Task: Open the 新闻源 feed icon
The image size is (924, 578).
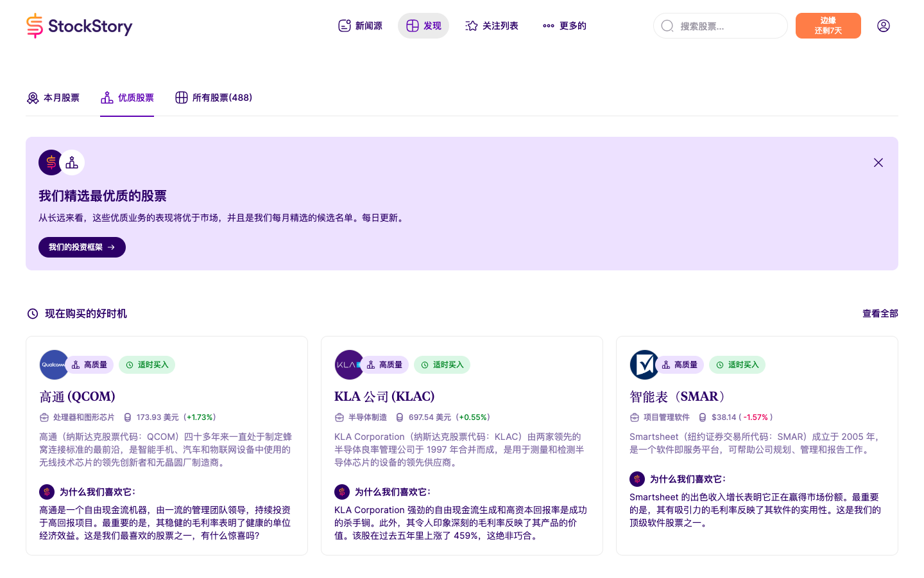Action: (x=345, y=26)
